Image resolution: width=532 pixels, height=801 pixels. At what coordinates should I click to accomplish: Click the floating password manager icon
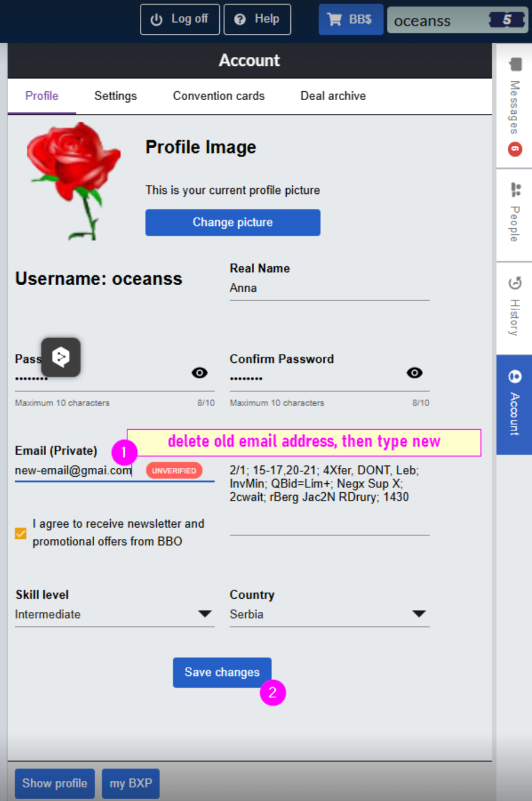click(60, 357)
